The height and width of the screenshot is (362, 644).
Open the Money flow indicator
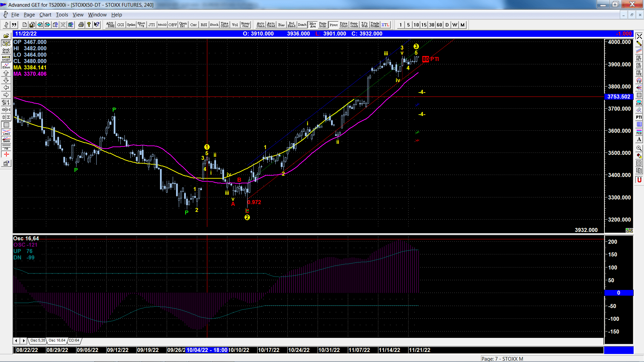(x=245, y=25)
